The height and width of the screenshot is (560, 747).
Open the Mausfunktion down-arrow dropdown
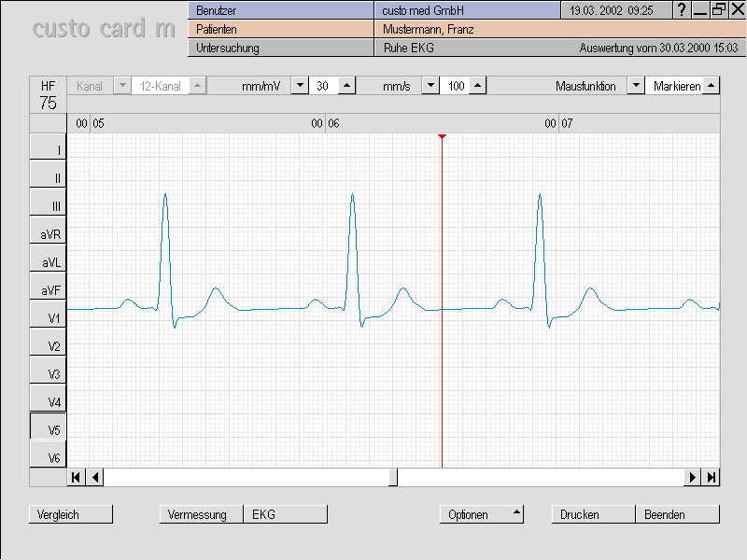tap(635, 86)
